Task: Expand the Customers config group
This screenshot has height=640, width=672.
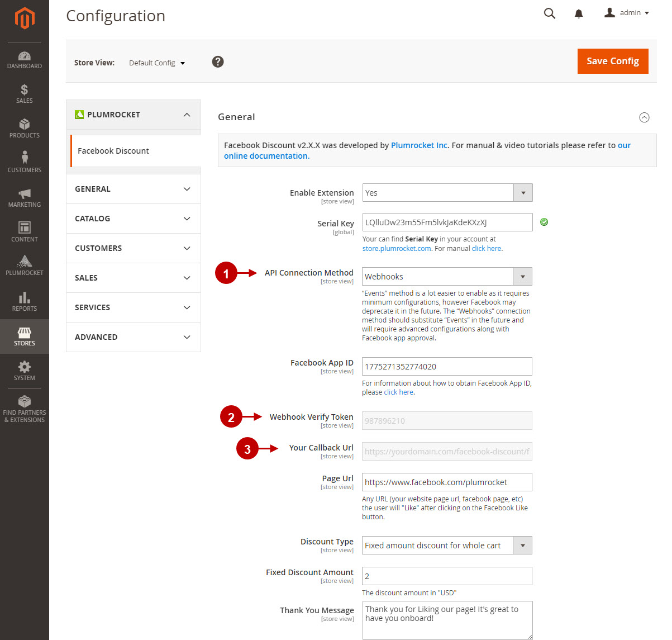Action: 134,248
